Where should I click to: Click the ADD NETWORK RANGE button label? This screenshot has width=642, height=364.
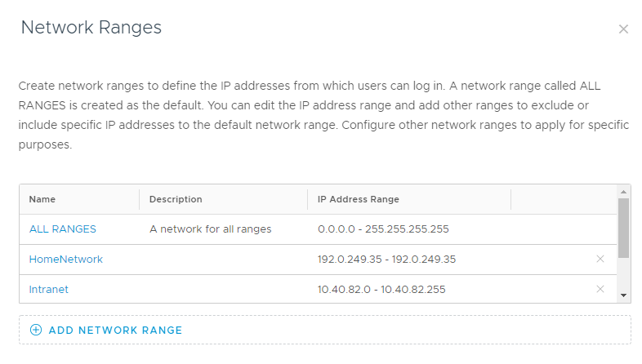click(115, 331)
